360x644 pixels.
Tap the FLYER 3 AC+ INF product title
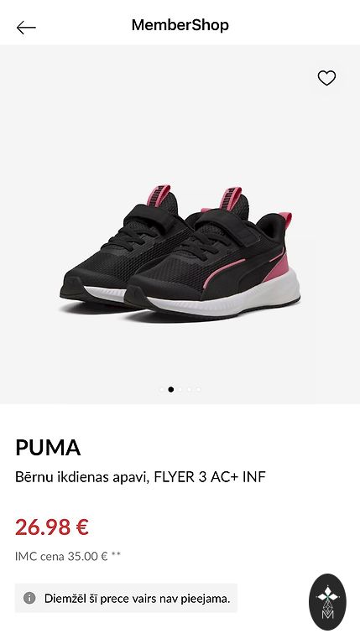click(x=140, y=477)
